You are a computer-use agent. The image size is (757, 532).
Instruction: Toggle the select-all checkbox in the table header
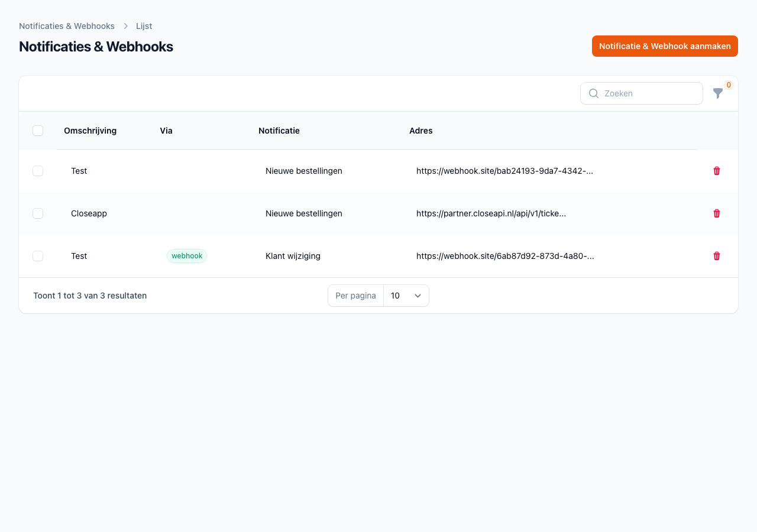point(38,131)
